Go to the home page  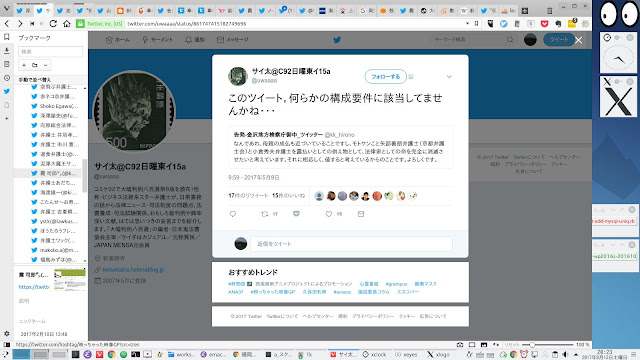[67, 24]
